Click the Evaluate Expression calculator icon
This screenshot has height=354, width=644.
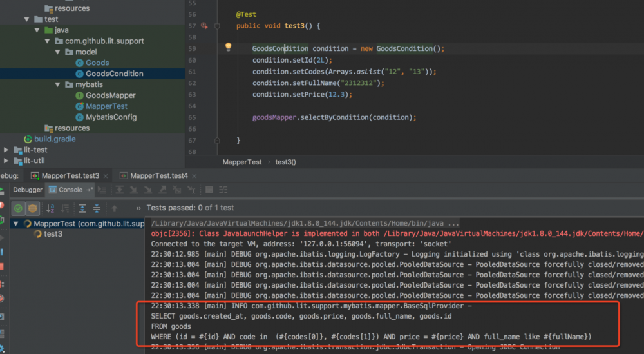click(209, 190)
